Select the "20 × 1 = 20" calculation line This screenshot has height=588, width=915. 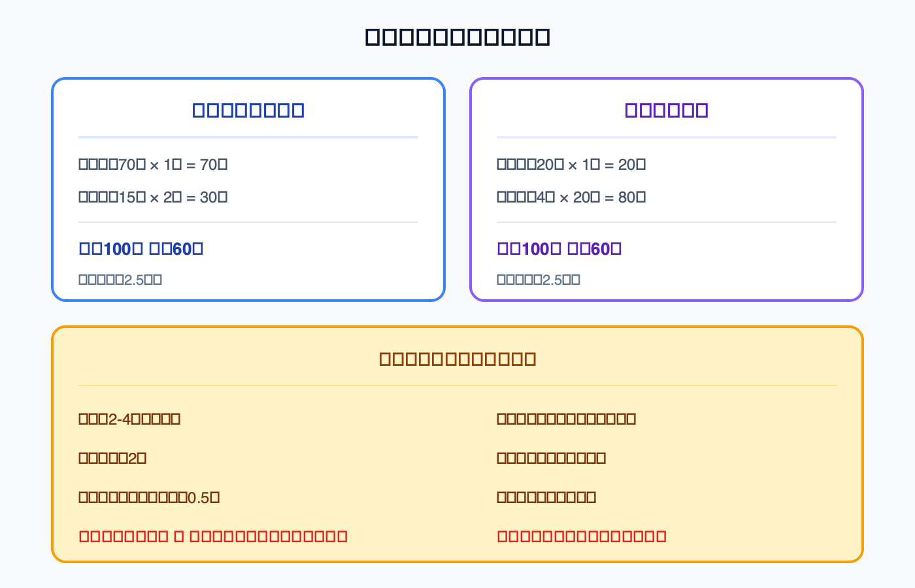coord(571,165)
